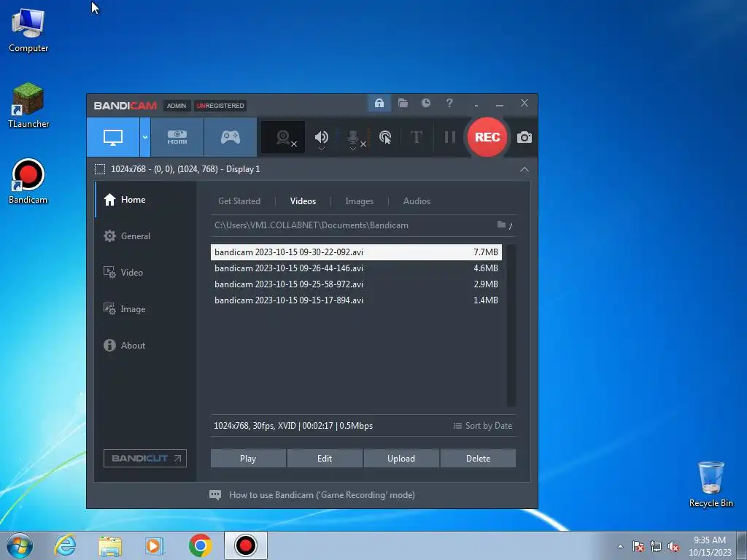Open scheduled recording clock icon
The height and width of the screenshot is (560, 747).
coord(426,103)
